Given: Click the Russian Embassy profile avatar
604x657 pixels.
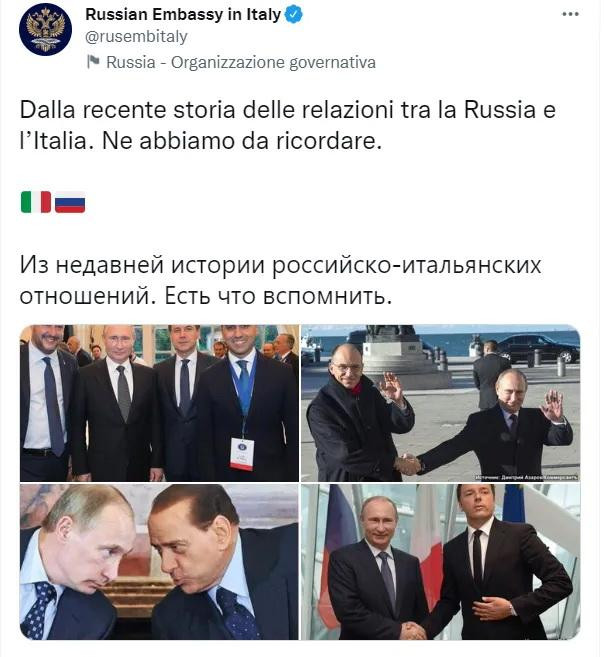Looking at the screenshot, I should 45,30.
